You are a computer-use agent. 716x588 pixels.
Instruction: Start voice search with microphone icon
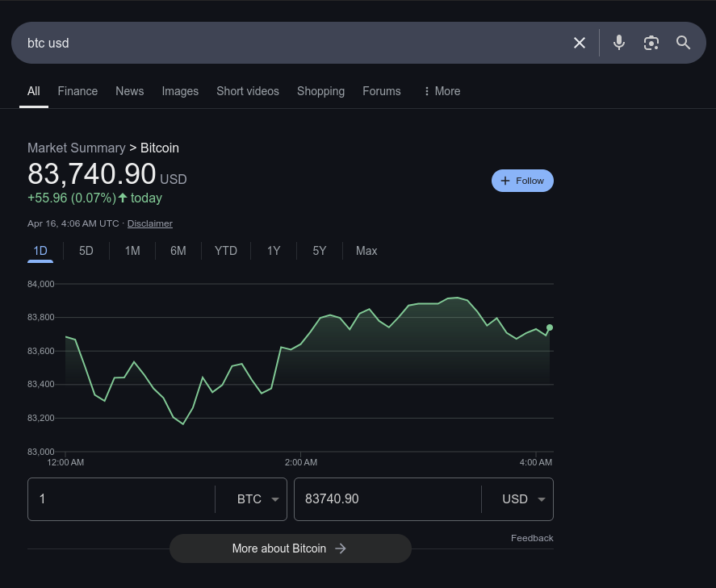pos(619,43)
